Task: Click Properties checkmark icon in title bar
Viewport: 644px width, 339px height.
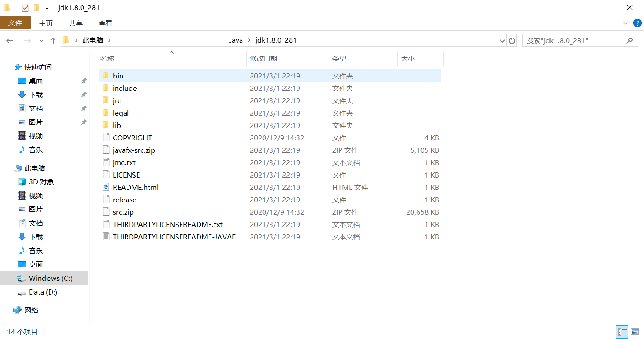Action: coord(25,8)
